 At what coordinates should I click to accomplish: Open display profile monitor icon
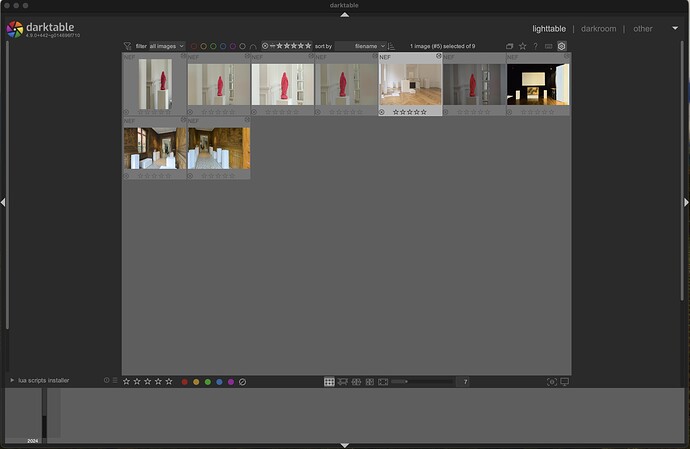pyautogui.click(x=564, y=382)
